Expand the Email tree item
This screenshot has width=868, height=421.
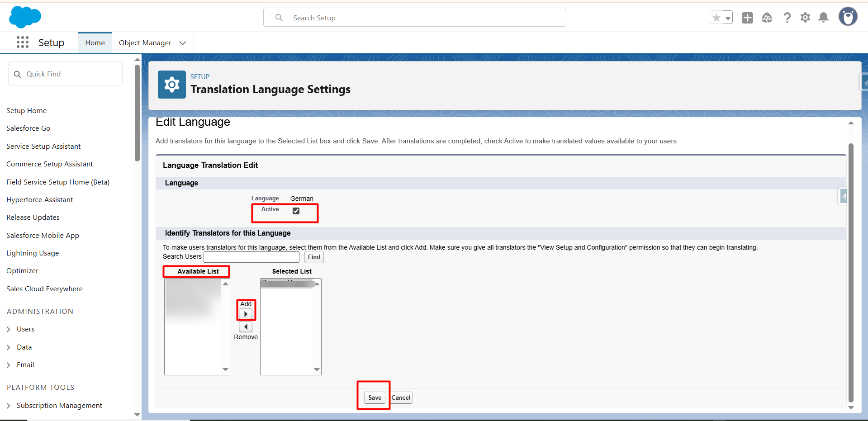point(9,365)
